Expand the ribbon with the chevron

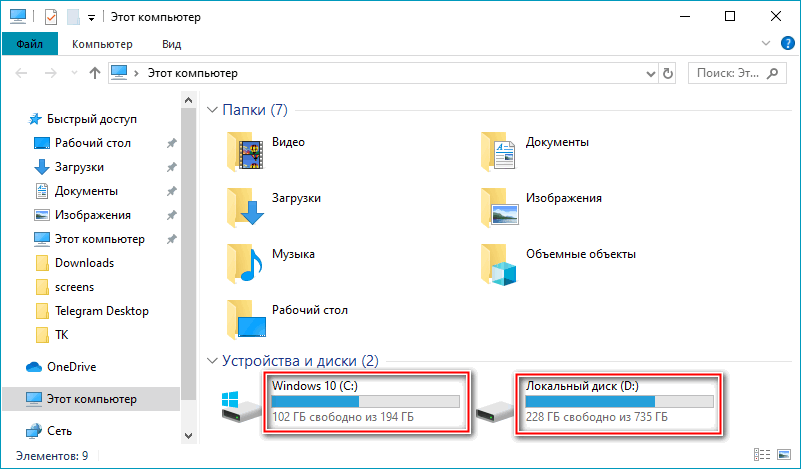coord(766,43)
